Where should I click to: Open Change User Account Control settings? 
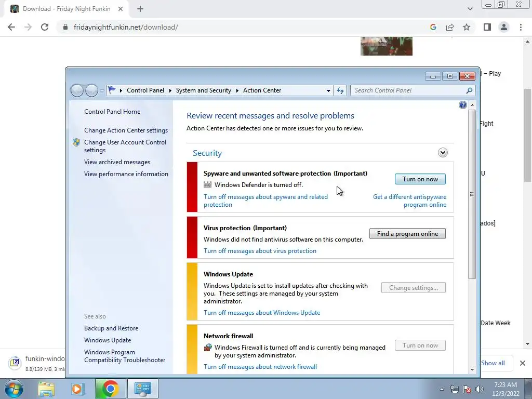[125, 146]
